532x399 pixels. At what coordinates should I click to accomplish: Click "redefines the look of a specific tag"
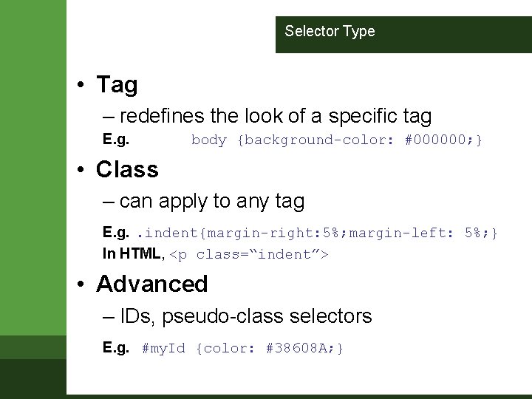[x=275, y=116]
